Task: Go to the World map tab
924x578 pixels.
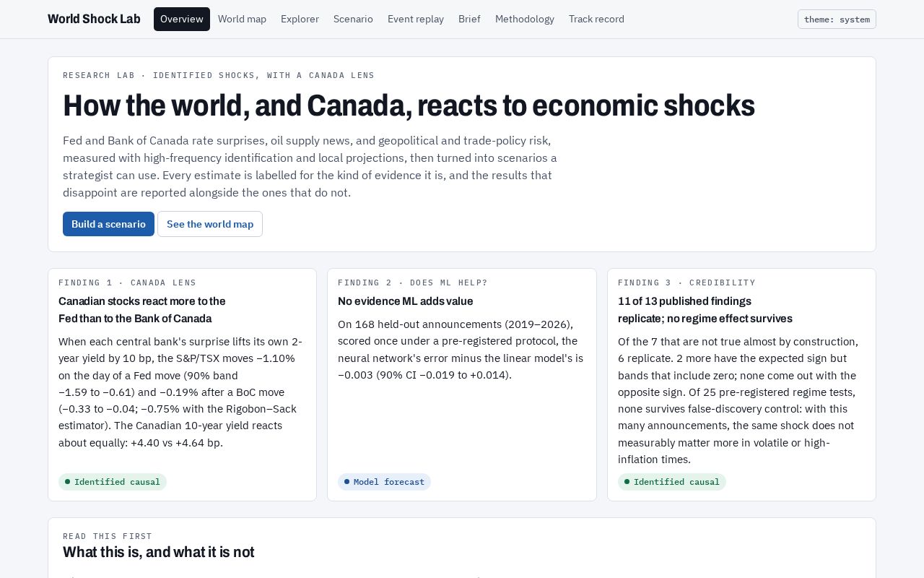Action: point(242,19)
